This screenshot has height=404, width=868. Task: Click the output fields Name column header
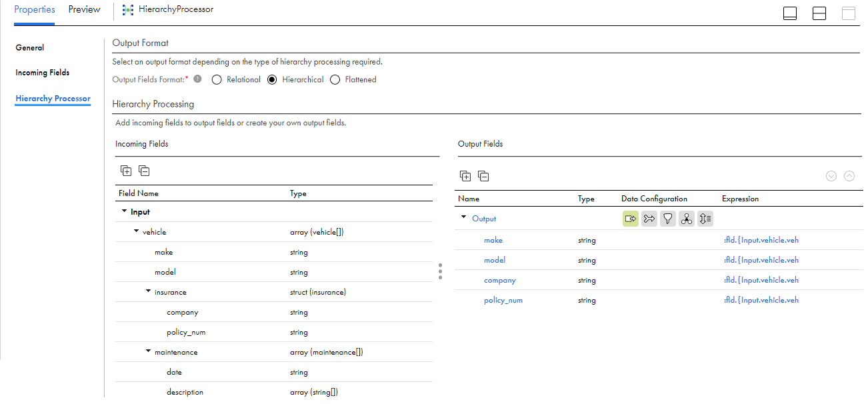tap(469, 199)
